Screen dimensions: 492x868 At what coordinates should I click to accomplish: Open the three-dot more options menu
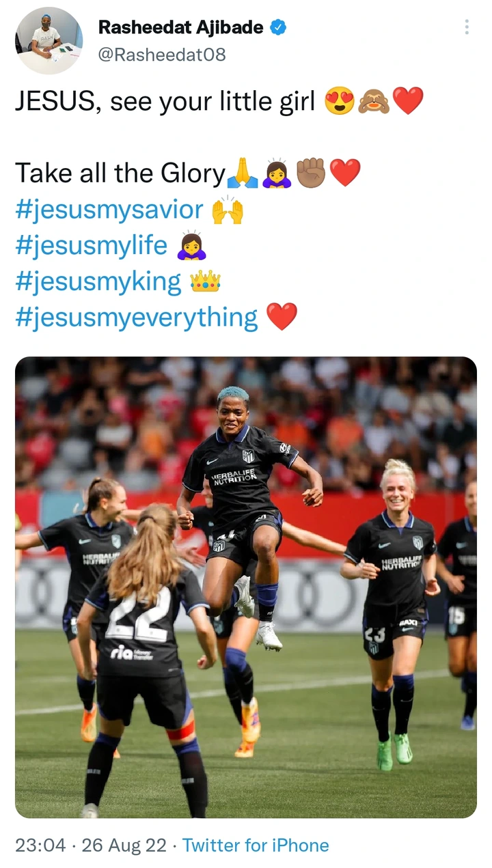point(467,27)
